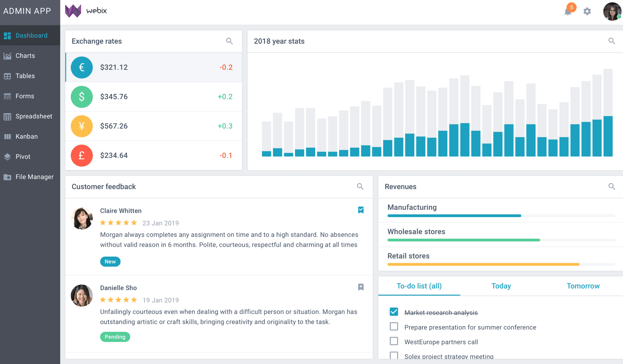
Task: Open the Charts menu item label
Action: point(25,56)
